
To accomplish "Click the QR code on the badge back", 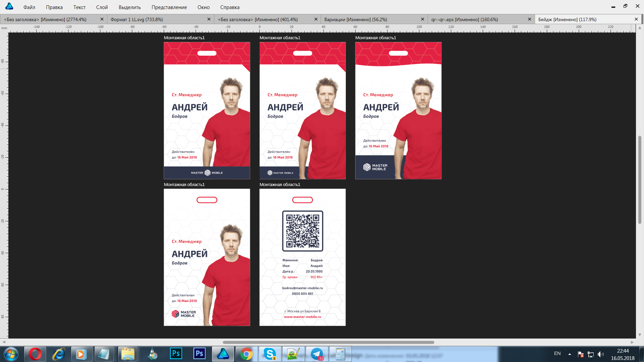I will pyautogui.click(x=303, y=231).
